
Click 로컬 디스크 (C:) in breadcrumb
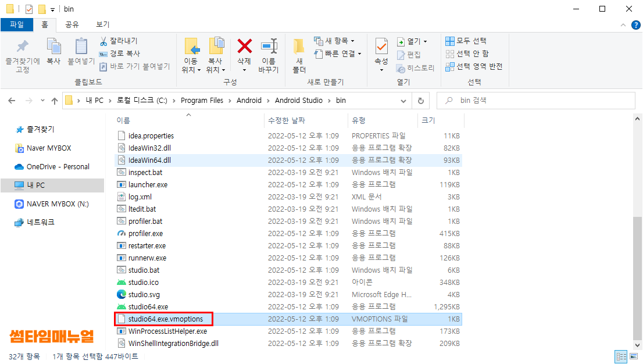click(x=142, y=101)
